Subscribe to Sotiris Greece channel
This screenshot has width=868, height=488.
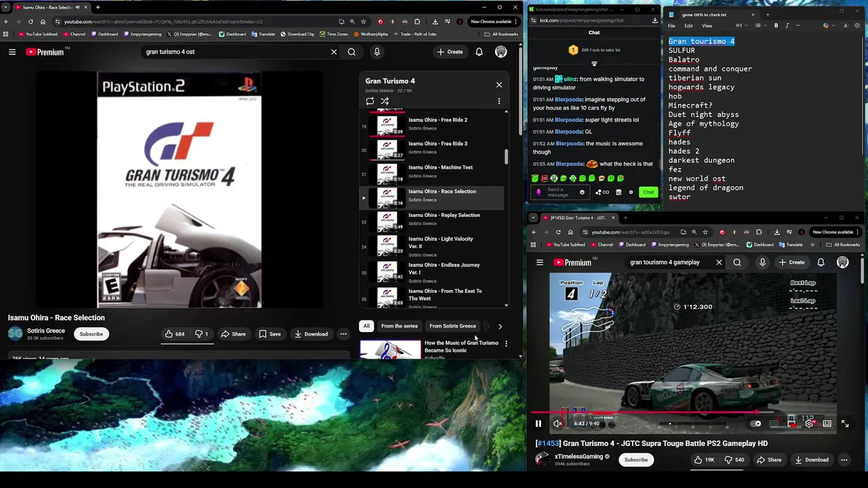pos(91,333)
